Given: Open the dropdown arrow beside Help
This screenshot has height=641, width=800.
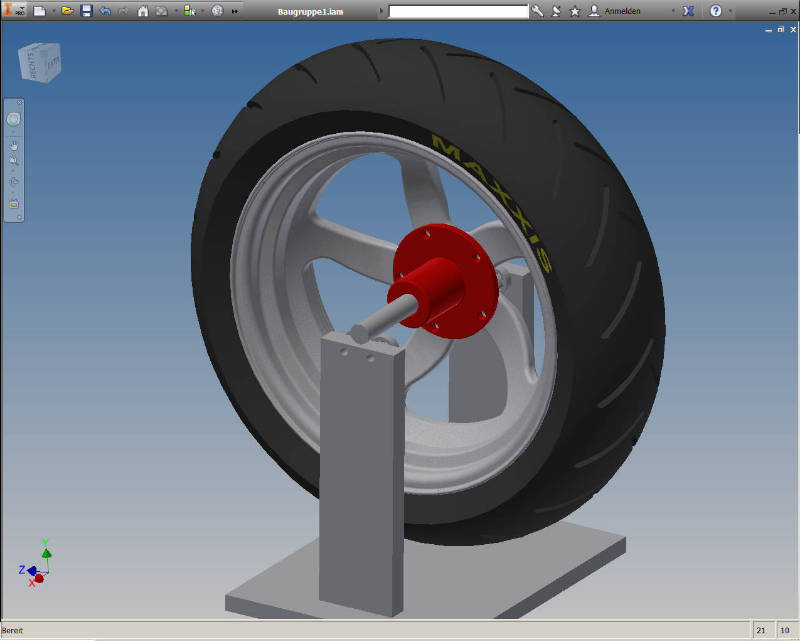Looking at the screenshot, I should [731, 11].
